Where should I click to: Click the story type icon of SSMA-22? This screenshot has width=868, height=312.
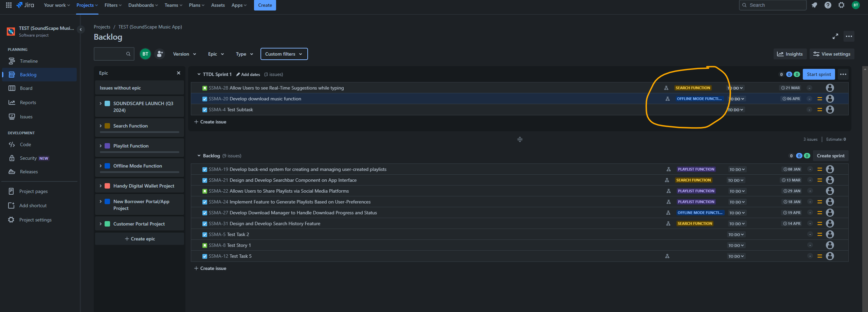point(205,191)
